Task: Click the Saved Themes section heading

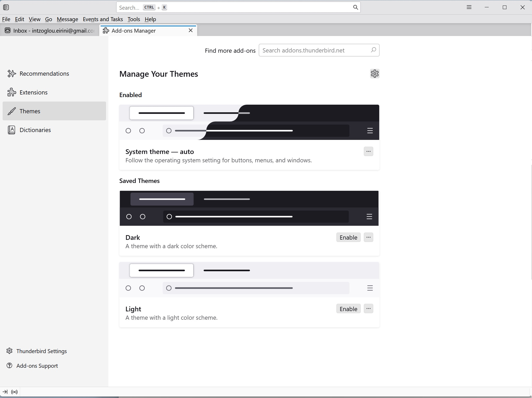Action: tap(139, 181)
